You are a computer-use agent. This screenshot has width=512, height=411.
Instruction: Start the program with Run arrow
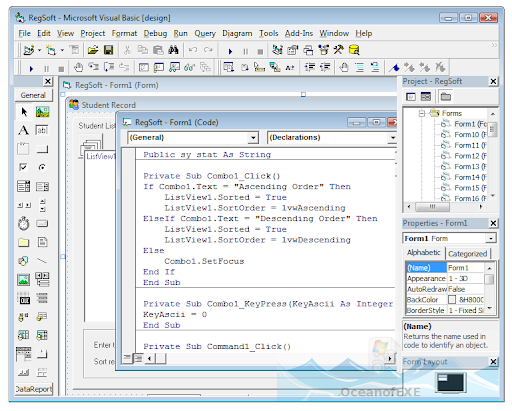(230, 51)
